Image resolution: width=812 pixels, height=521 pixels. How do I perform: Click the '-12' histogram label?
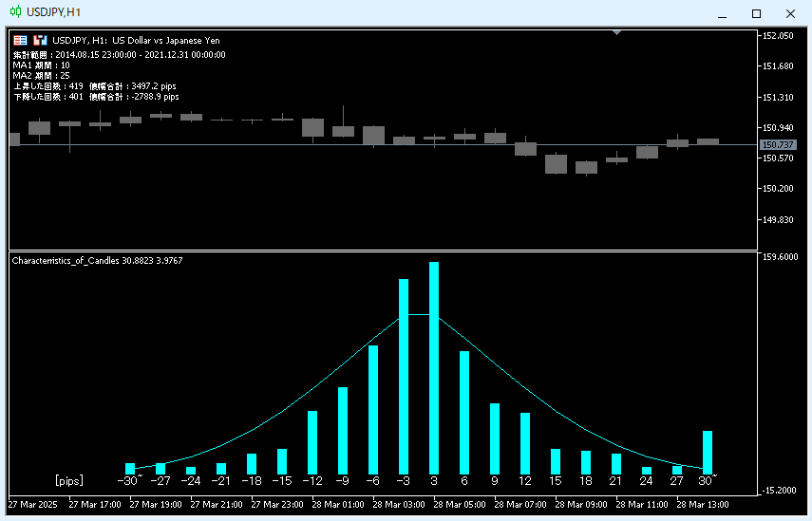(x=312, y=481)
